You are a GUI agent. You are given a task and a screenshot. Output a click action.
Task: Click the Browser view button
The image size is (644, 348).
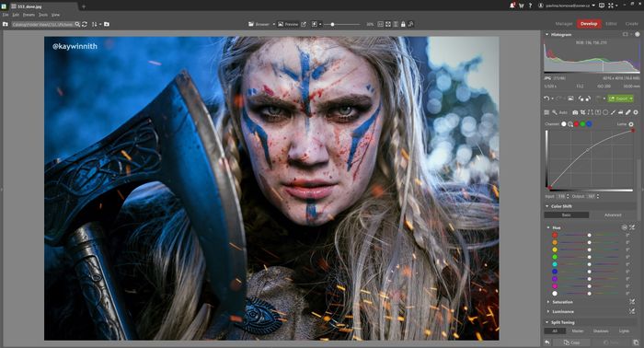coord(259,24)
